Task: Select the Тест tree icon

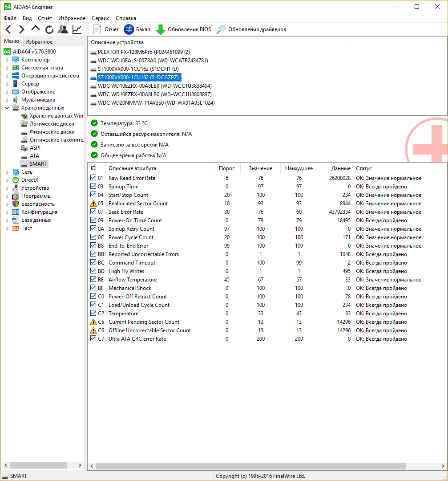Action: pyautogui.click(x=15, y=228)
